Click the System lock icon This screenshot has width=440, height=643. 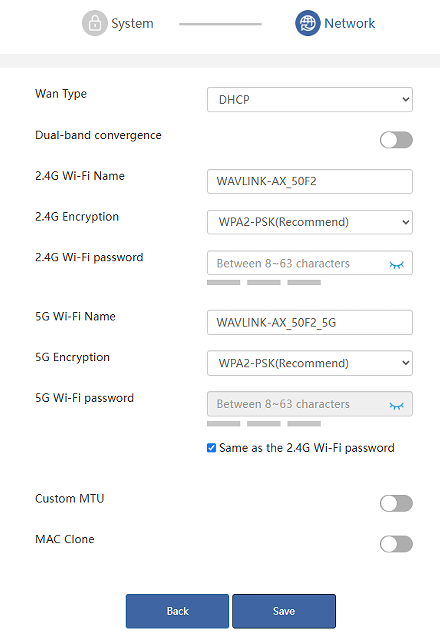coord(95,23)
